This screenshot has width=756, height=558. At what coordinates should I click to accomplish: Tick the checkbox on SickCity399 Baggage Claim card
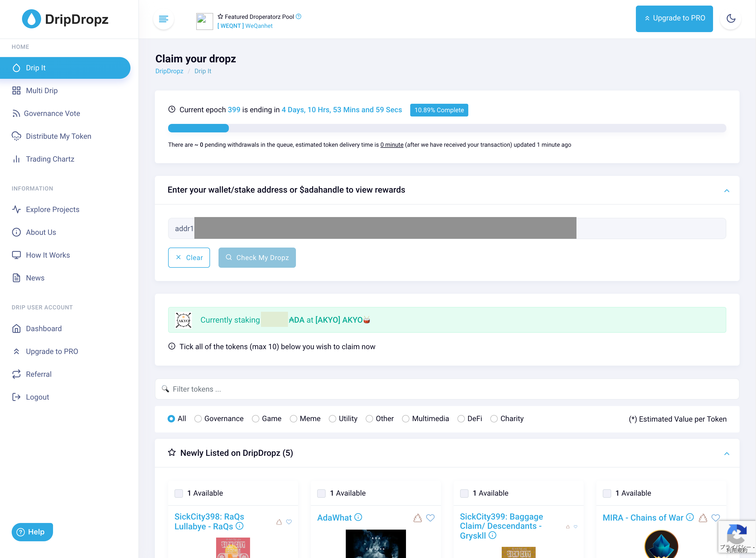464,493
